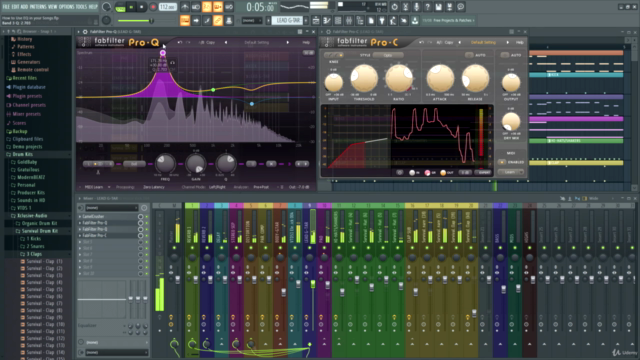Open Pro-C MIDI Learn dropdown
This screenshot has width=640, height=360.
tap(511, 172)
